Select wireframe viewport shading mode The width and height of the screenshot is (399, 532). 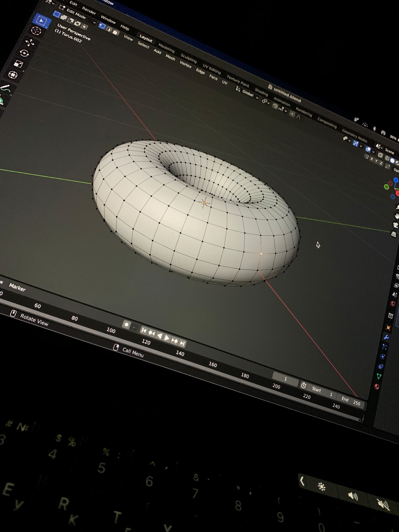tap(387, 158)
